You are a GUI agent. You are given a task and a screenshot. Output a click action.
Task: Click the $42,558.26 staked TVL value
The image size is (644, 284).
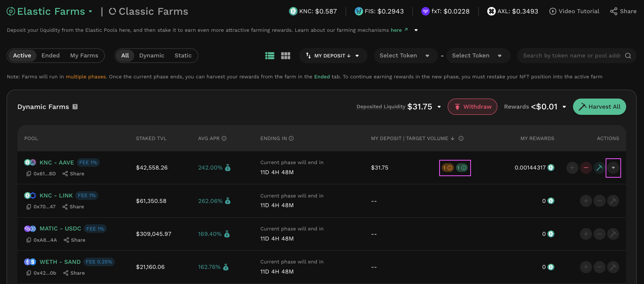pyautogui.click(x=152, y=168)
